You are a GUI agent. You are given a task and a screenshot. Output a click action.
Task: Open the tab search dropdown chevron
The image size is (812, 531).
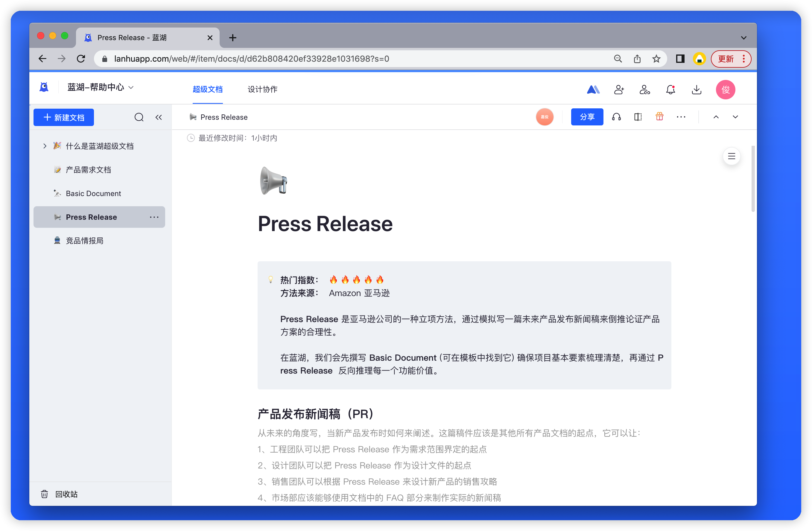coord(743,37)
